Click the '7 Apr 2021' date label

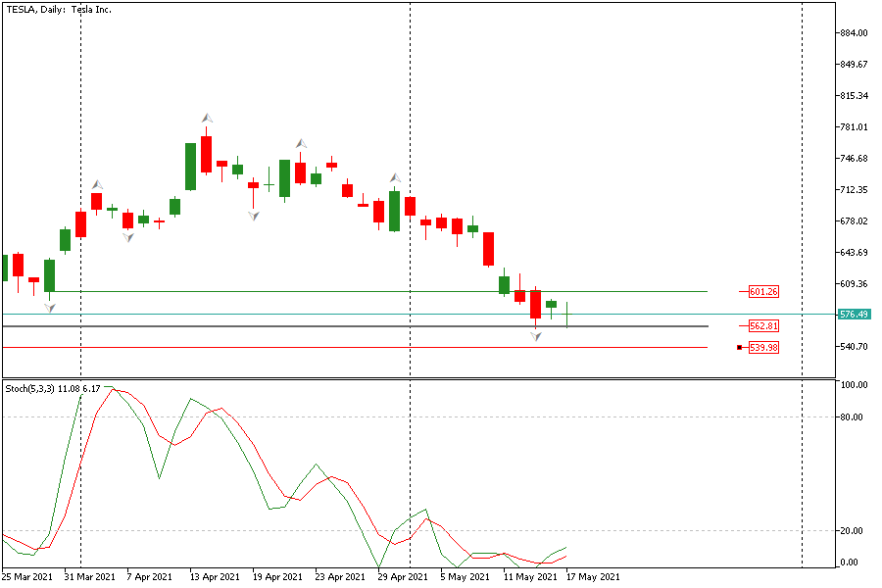(150, 577)
